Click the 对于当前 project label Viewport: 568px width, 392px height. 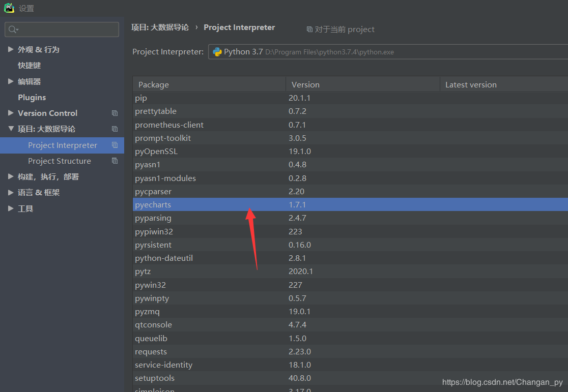(x=345, y=29)
